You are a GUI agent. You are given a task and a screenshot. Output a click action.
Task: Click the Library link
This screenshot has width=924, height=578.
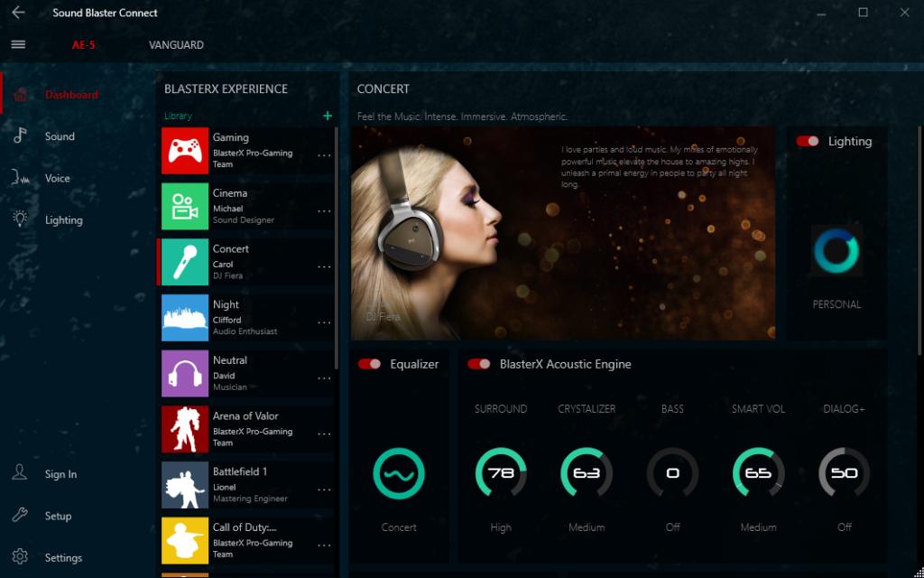178,116
